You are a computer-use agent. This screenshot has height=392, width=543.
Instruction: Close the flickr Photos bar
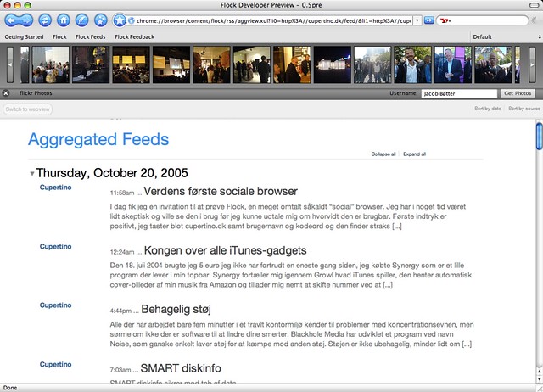click(6, 93)
